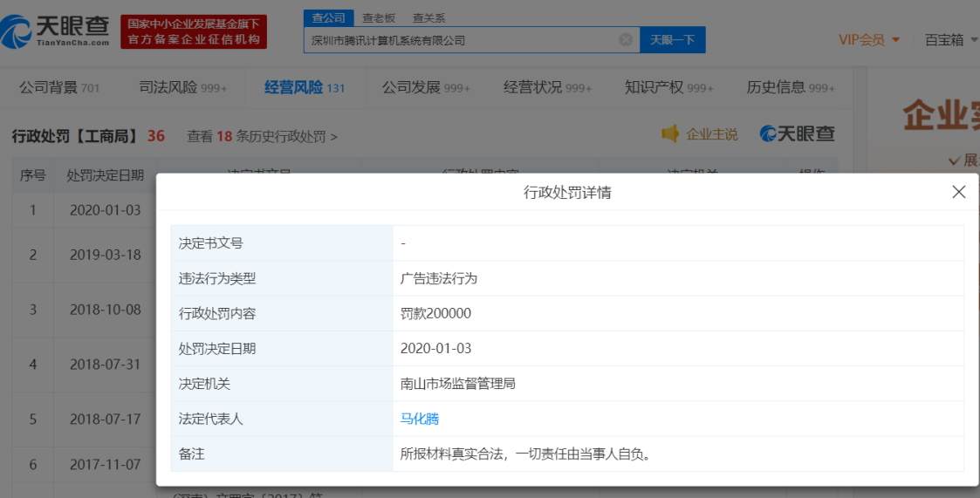This screenshot has width=980, height=498.
Task: Close the 行政处罚详情 dialog
Action: pos(959,192)
